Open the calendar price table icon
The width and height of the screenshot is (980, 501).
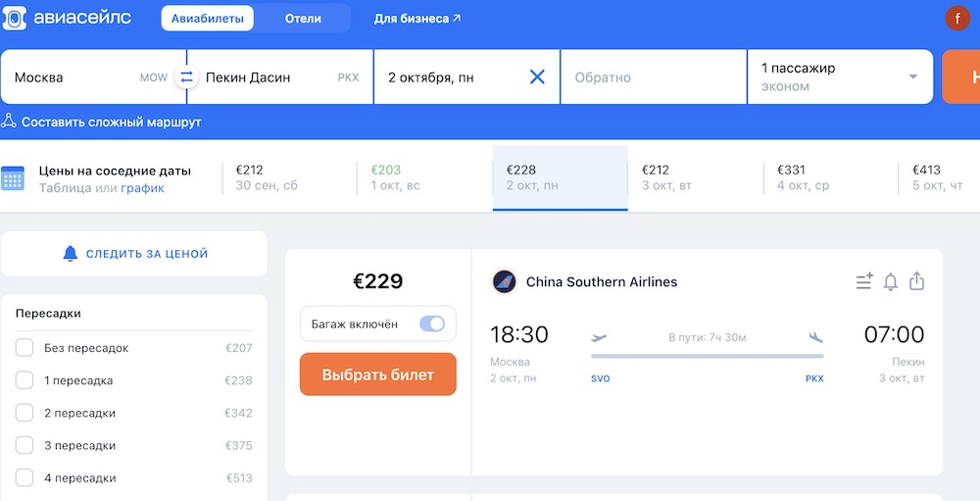(x=13, y=178)
